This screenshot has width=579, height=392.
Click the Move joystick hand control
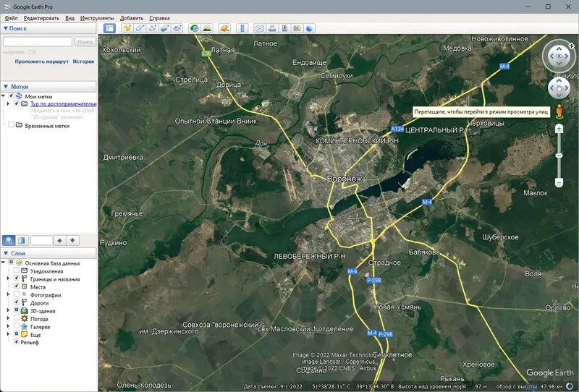click(x=559, y=88)
